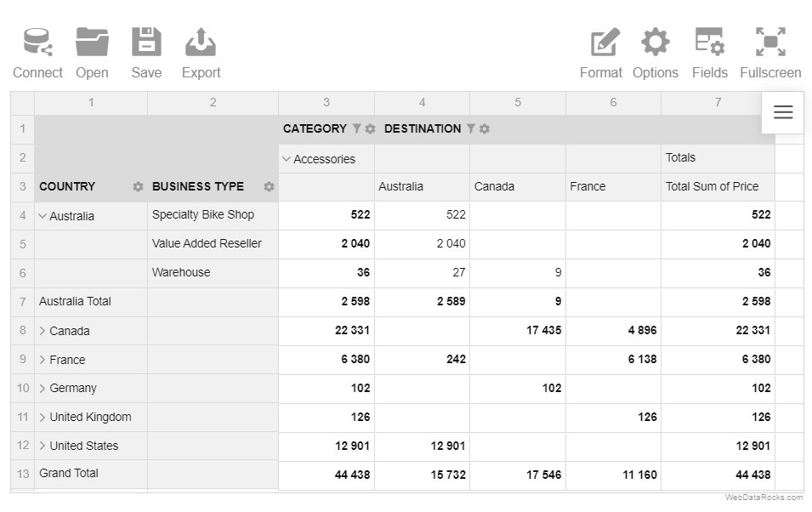Image resolution: width=812 pixels, height=512 pixels.
Task: Open the hamburger menu above the grid
Action: pos(783,112)
